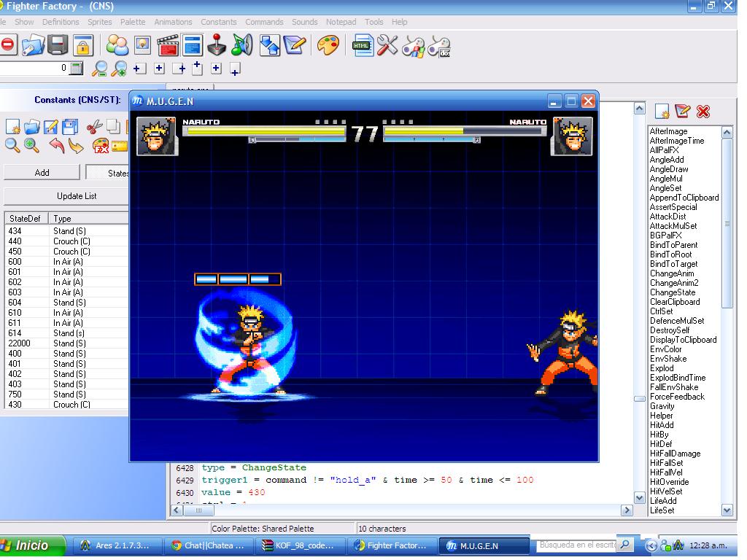This screenshot has width=747, height=560.
Task: Select ChangeState in controller list
Action: tap(673, 292)
